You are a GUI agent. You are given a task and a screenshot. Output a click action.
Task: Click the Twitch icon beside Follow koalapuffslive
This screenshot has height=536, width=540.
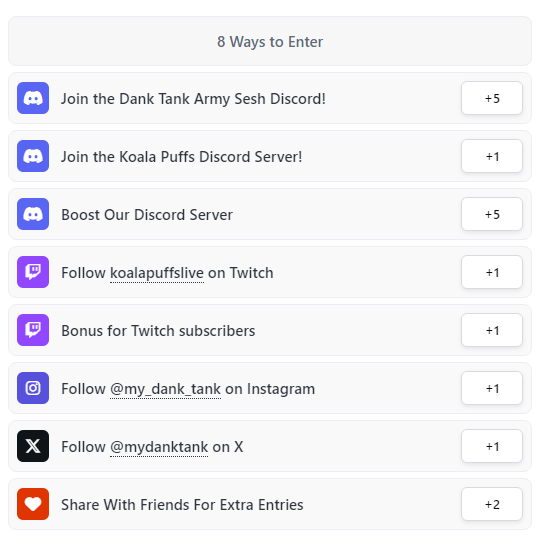pos(33,272)
